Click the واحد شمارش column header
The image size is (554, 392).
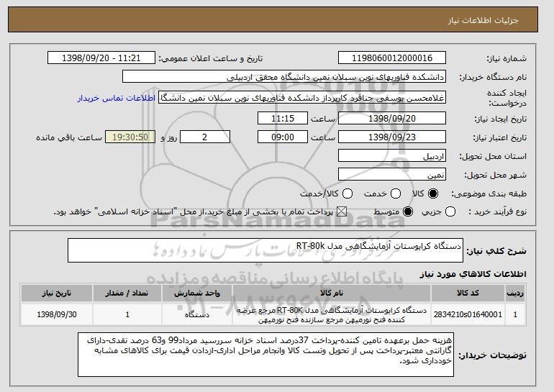(197, 293)
